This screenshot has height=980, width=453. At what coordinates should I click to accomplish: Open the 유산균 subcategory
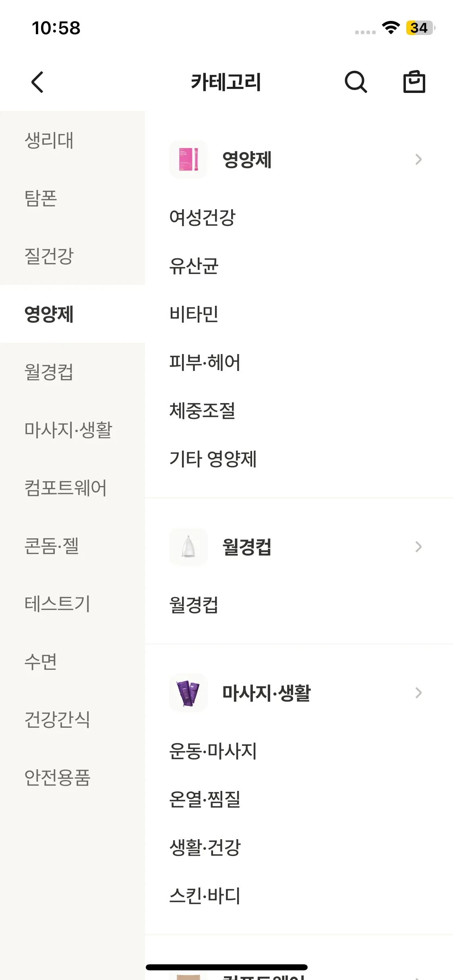(x=194, y=266)
